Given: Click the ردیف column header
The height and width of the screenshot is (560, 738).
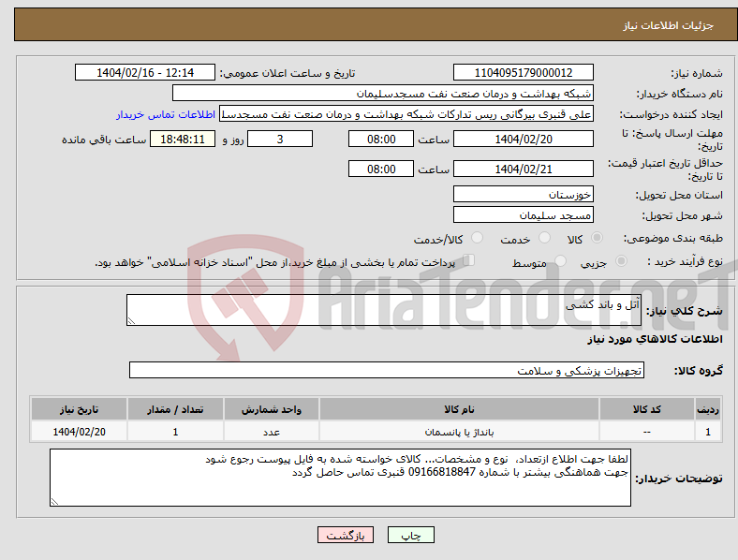Looking at the screenshot, I should click(708, 409).
